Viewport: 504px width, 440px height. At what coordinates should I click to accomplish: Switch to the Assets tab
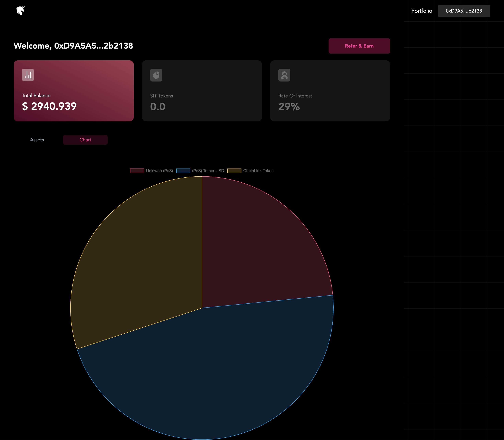(x=37, y=140)
